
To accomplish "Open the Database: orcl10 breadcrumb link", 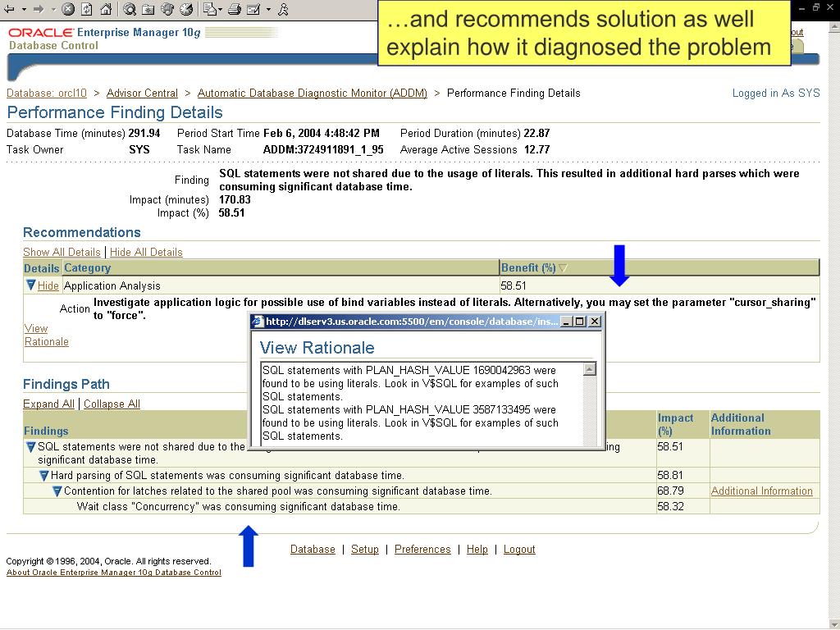I will pyautogui.click(x=47, y=94).
